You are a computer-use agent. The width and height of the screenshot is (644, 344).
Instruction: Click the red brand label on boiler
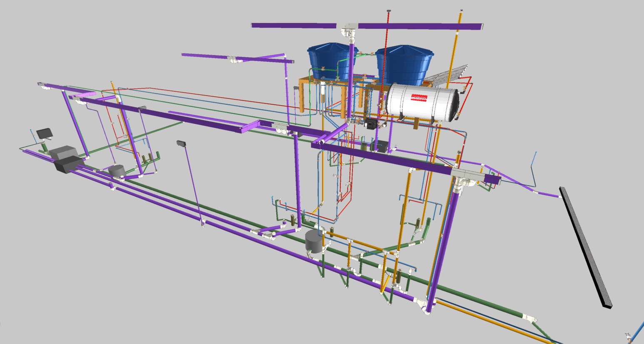coord(419,98)
